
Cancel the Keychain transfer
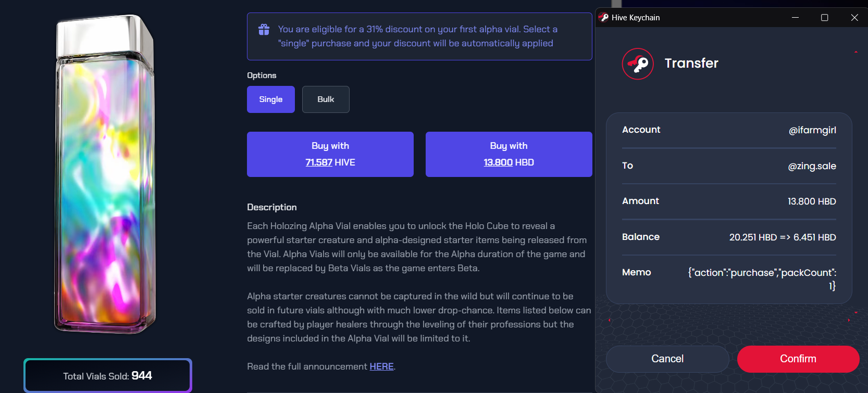pyautogui.click(x=667, y=359)
